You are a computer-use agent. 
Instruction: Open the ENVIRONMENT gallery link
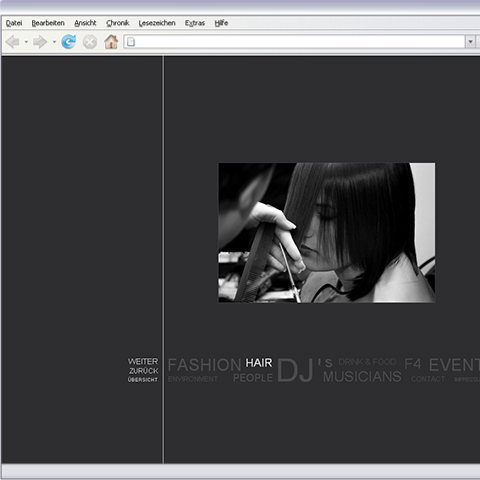(193, 379)
